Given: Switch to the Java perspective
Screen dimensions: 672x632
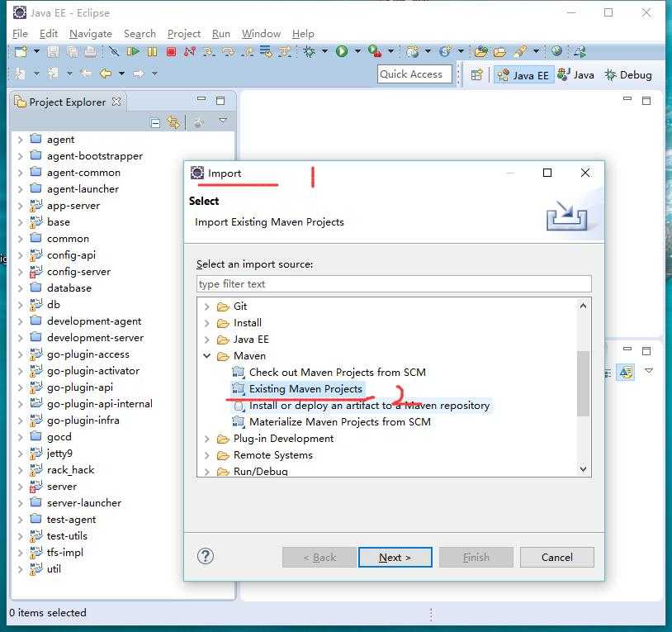Looking at the screenshot, I should (575, 75).
